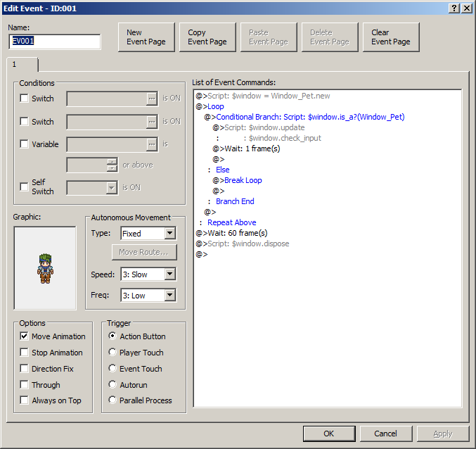Open the Speed dropdown showing 3: Slow
Image resolution: width=476 pixels, height=449 pixels.
(170, 274)
